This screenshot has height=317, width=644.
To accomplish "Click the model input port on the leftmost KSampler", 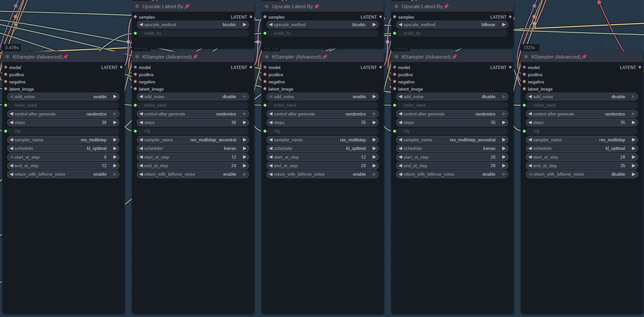I will click(x=6, y=67).
